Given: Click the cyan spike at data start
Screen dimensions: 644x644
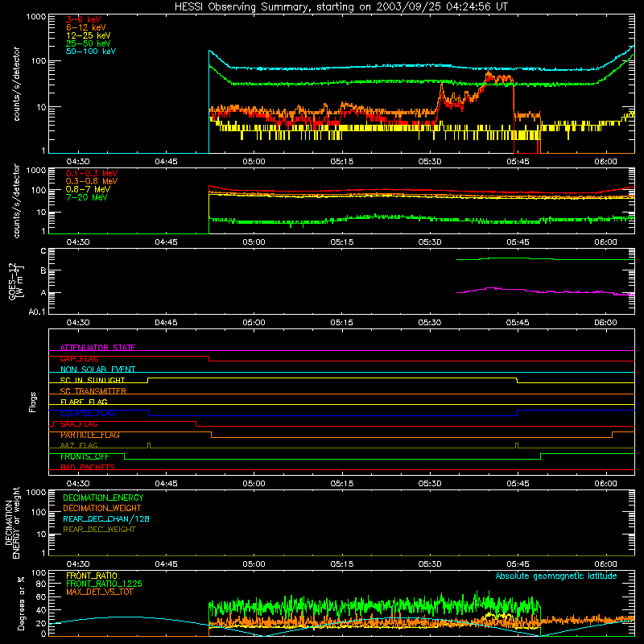Looking at the screenshot, I should point(210,52).
